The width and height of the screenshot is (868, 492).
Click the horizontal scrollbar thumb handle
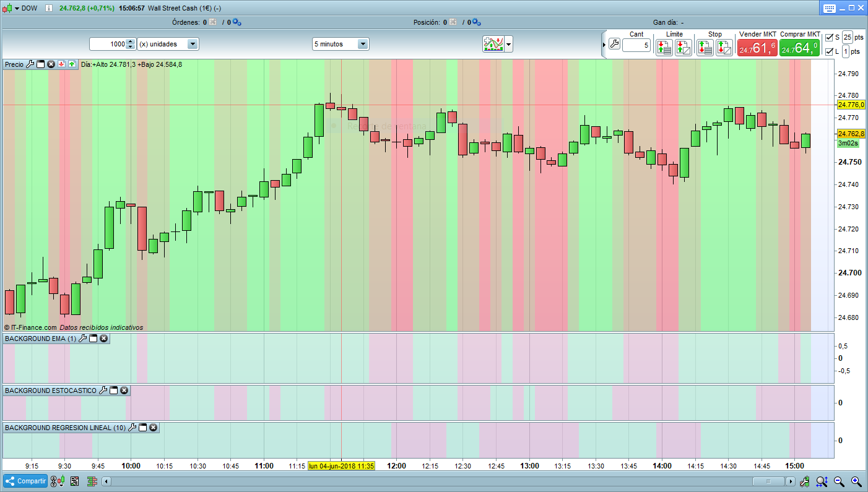(x=770, y=481)
